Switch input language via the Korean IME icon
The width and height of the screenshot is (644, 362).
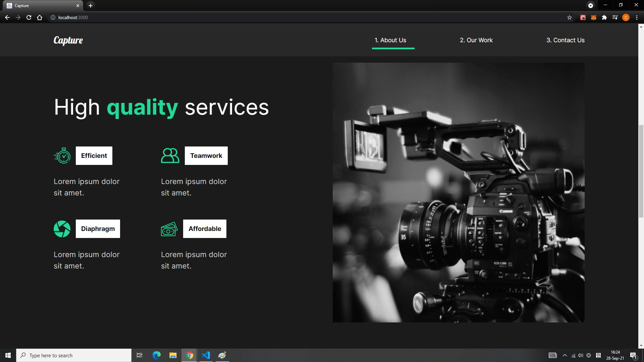point(599,355)
